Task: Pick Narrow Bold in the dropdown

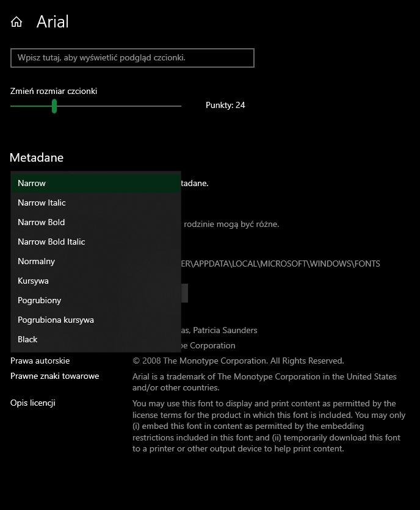Action: coord(41,222)
